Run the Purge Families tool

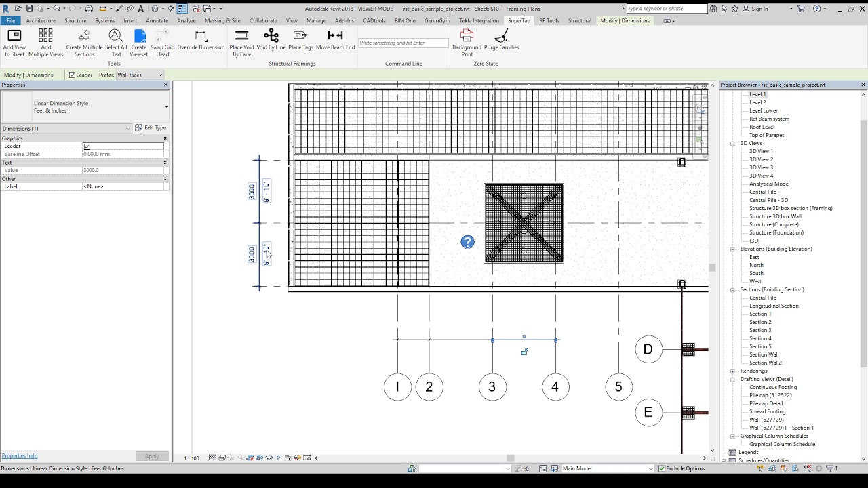click(501, 40)
